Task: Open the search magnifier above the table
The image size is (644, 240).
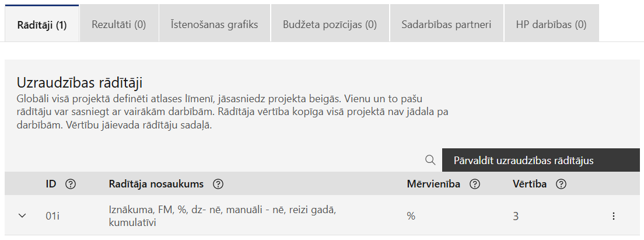Action: point(430,160)
